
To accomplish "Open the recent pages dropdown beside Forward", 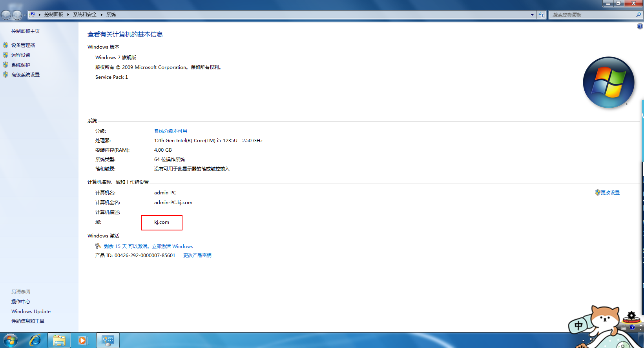I will click(x=25, y=15).
